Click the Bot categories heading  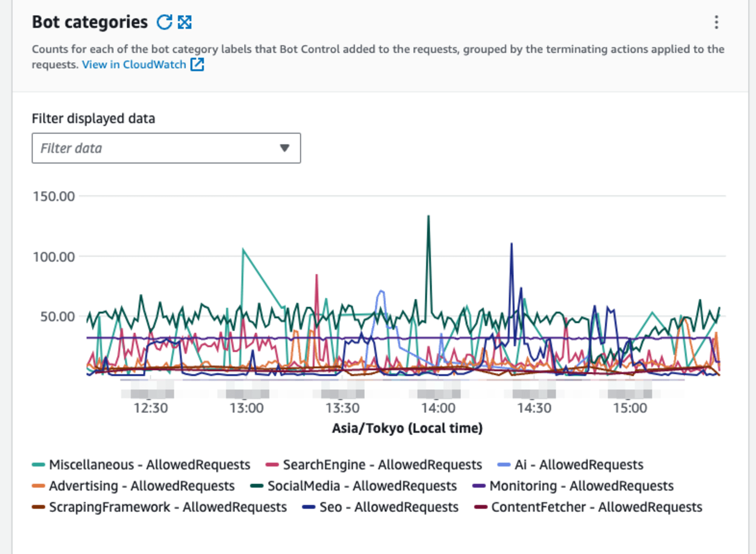click(x=90, y=22)
